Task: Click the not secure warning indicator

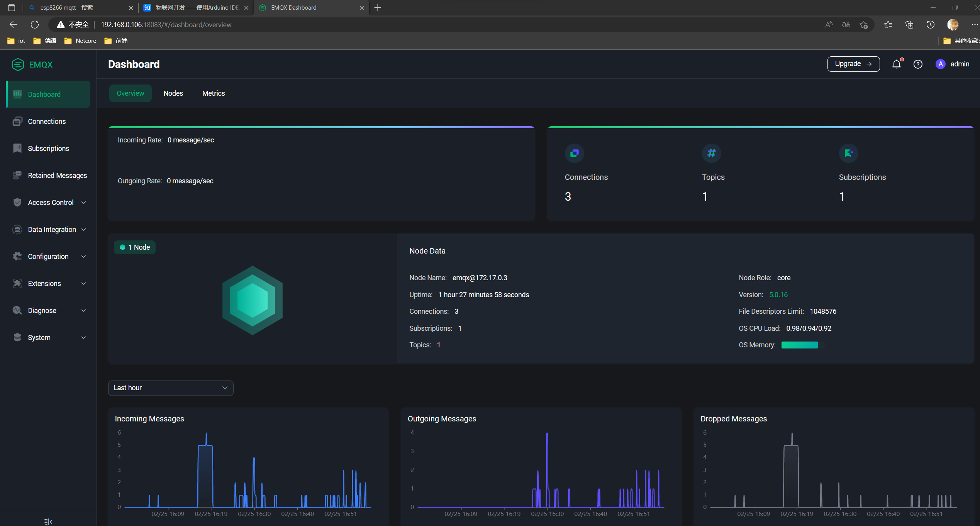Action: point(73,25)
